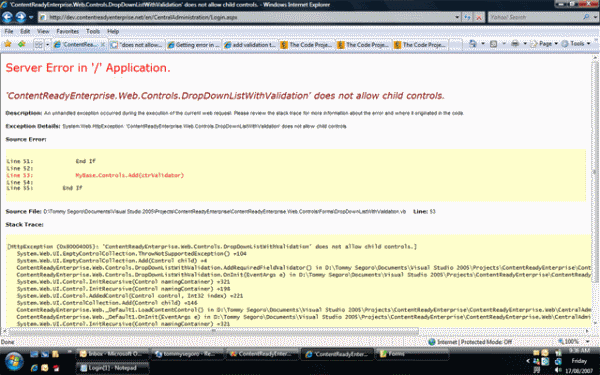Click the scroll-up arrow of page scrollbar
The width and height of the screenshot is (600, 375).
[x=595, y=58]
